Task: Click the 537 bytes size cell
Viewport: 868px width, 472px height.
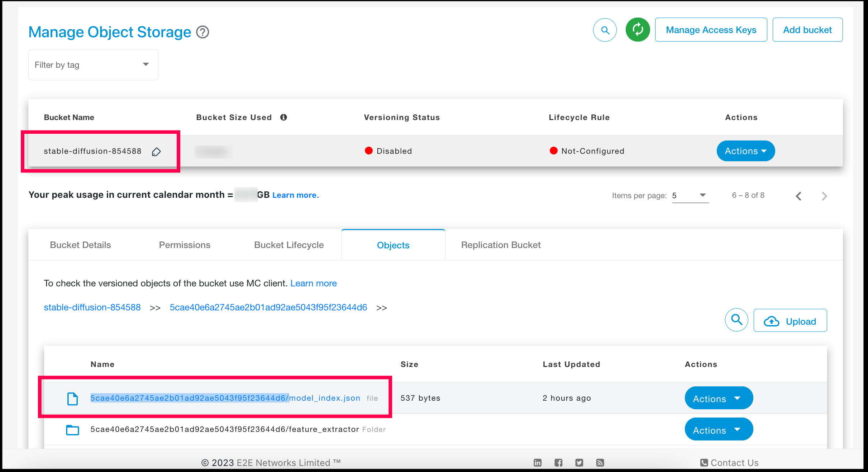Action: 420,398
